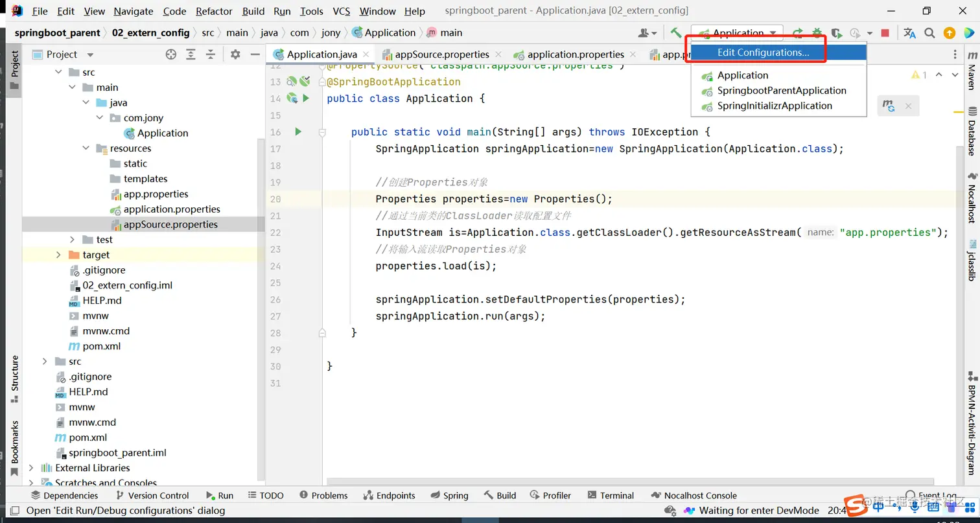This screenshot has width=980, height=523.
Task: Expand the External Libraries node
Action: coord(31,468)
